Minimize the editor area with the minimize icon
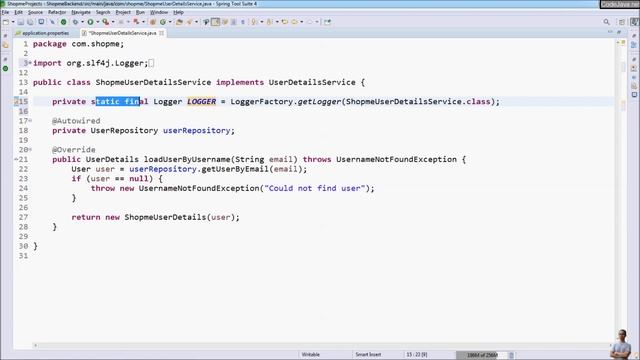 (x=610, y=32)
